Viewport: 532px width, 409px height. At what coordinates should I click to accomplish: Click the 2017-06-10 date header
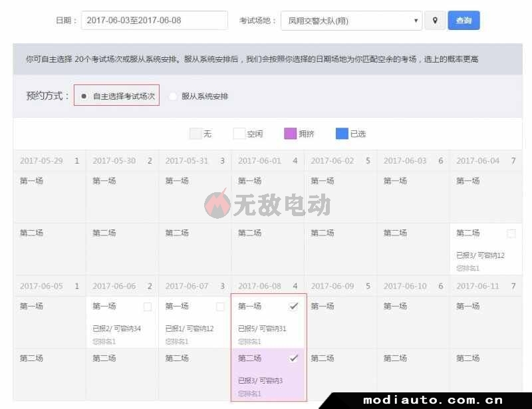(413, 287)
